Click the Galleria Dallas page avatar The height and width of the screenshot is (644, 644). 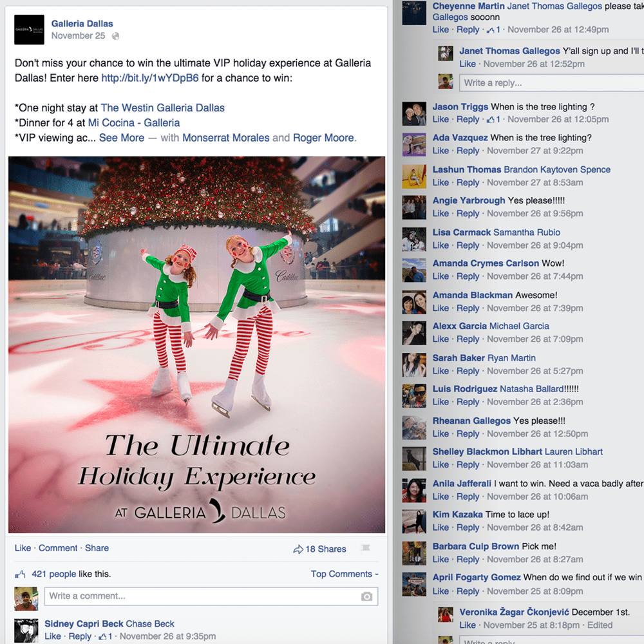[x=29, y=30]
